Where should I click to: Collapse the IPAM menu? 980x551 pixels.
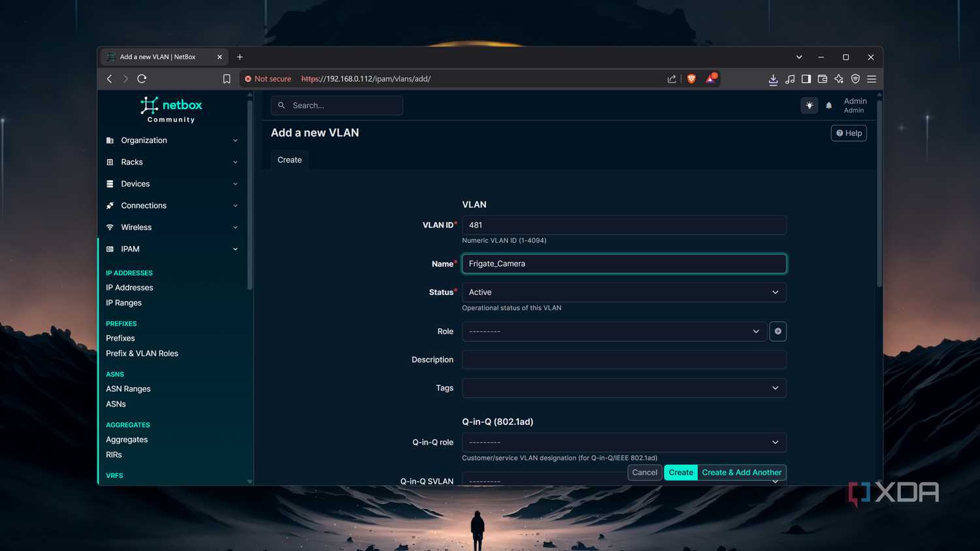click(x=172, y=249)
